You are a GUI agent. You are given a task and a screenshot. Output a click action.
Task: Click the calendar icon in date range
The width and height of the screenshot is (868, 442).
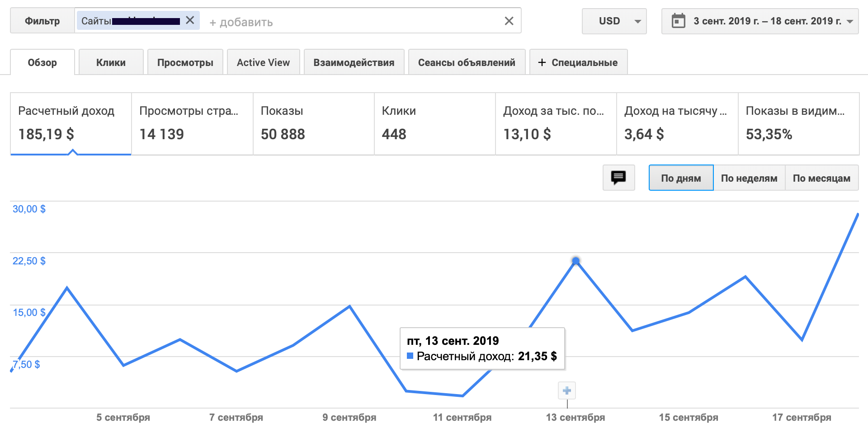coord(678,21)
